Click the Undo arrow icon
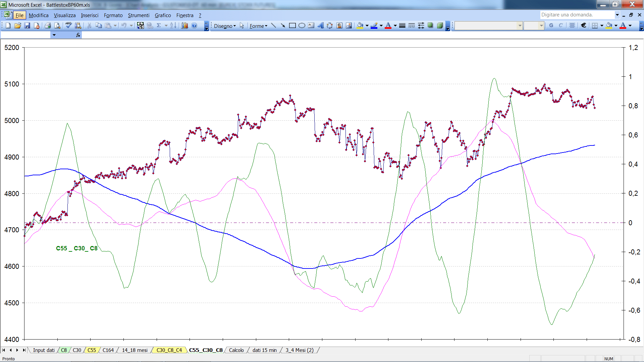 [124, 25]
